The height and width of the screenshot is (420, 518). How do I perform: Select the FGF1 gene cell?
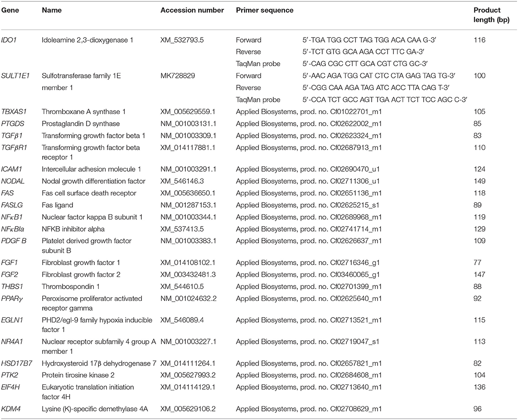click(9, 262)
